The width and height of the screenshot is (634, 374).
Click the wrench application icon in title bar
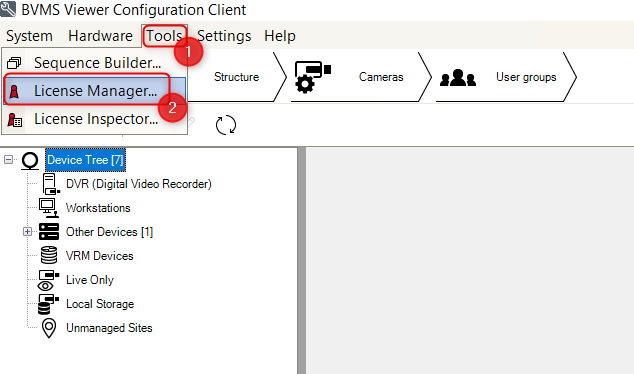tap(8, 9)
